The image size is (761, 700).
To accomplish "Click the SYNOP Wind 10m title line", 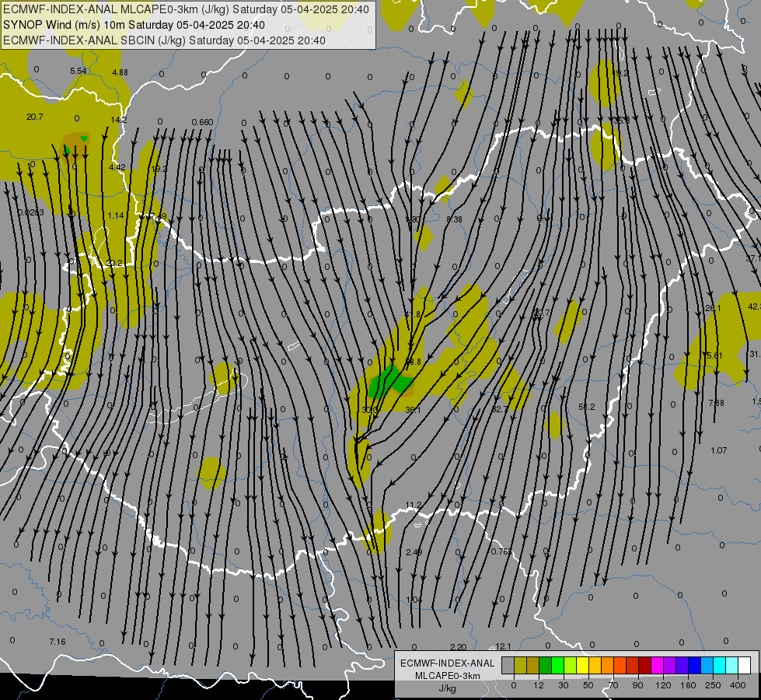I will [134, 25].
